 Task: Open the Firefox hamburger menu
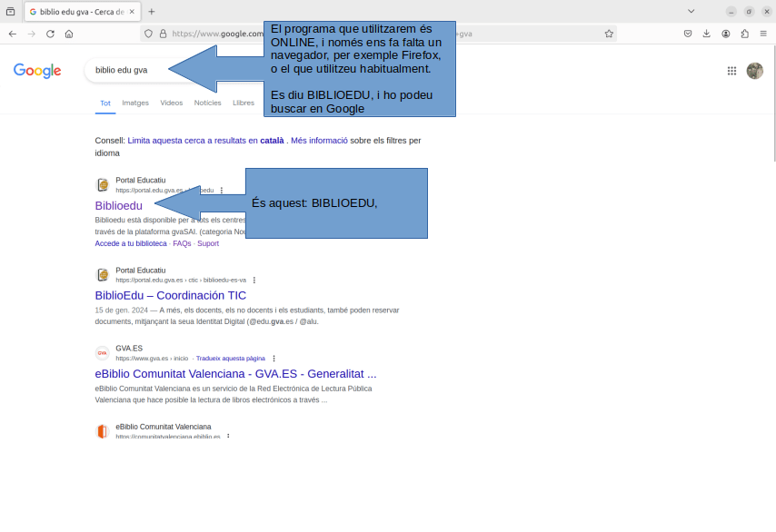pos(763,34)
